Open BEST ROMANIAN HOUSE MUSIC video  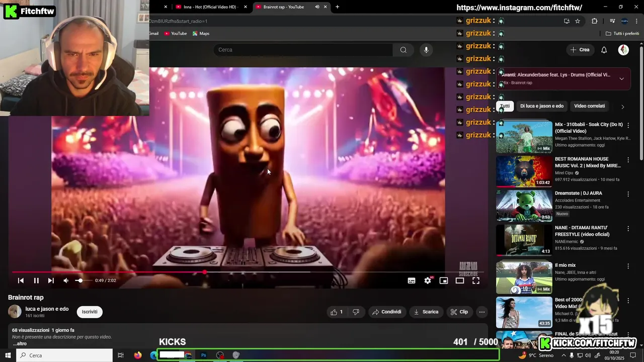coord(588,162)
